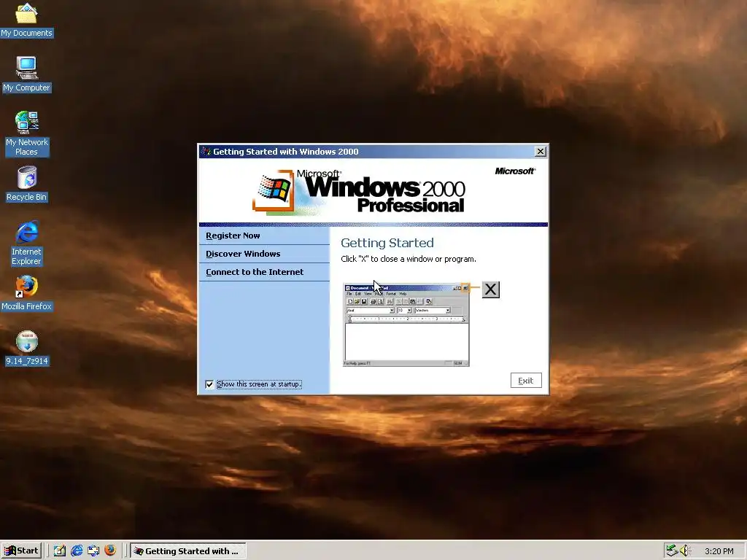Click the Getting Started taskbar button

click(188, 551)
